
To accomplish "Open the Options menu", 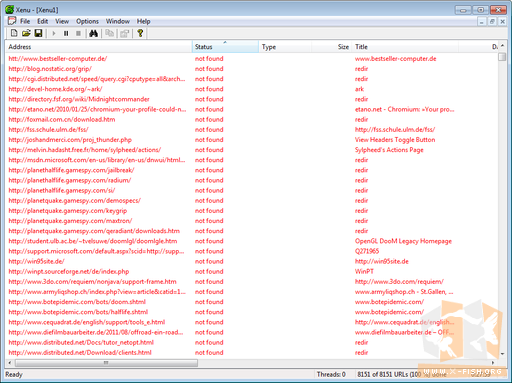I will coord(87,21).
